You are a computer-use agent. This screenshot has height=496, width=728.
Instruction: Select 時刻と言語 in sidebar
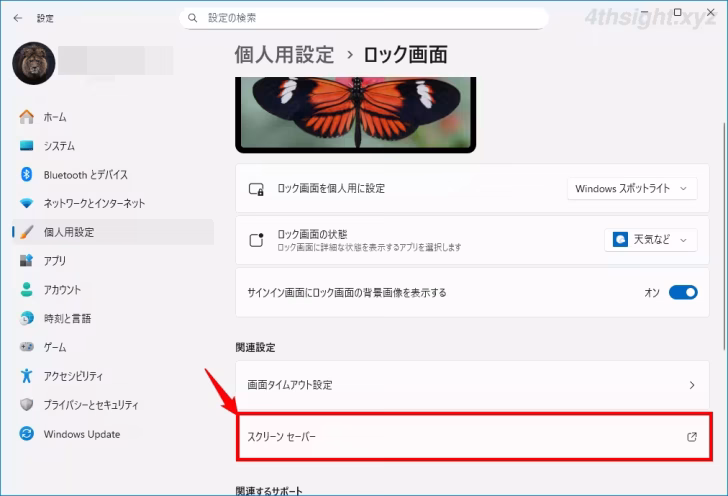point(67,318)
